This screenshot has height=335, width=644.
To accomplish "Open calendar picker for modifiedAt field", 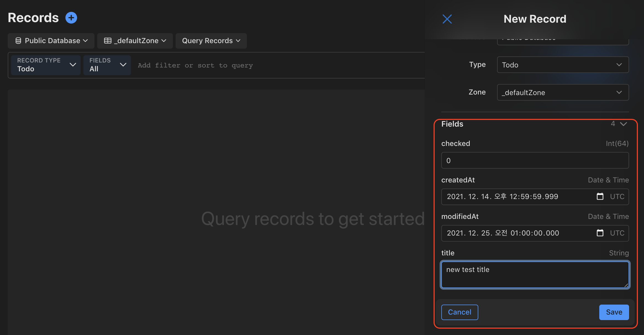I will point(600,233).
